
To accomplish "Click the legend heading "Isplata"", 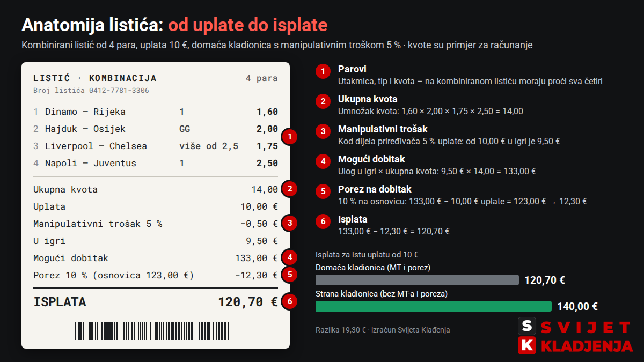I will (353, 219).
